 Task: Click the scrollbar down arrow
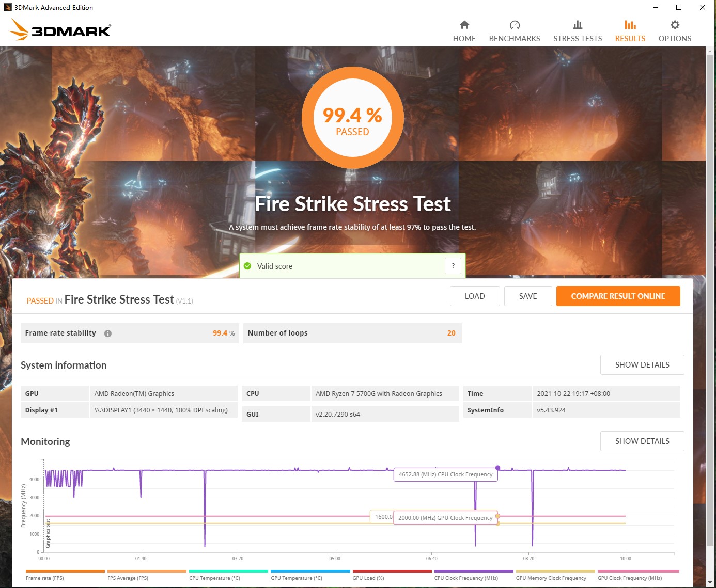(710, 582)
